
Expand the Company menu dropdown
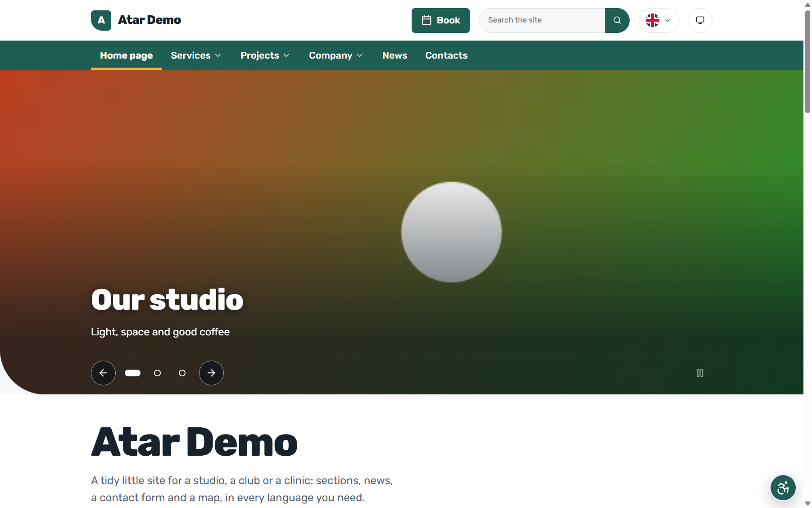(x=336, y=55)
